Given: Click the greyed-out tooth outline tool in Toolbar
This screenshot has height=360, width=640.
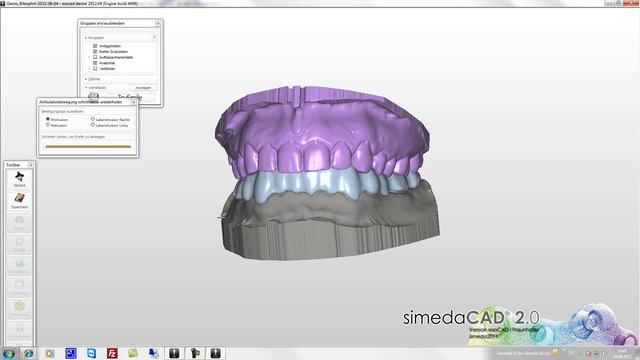Looking at the screenshot, I should click(x=19, y=244).
